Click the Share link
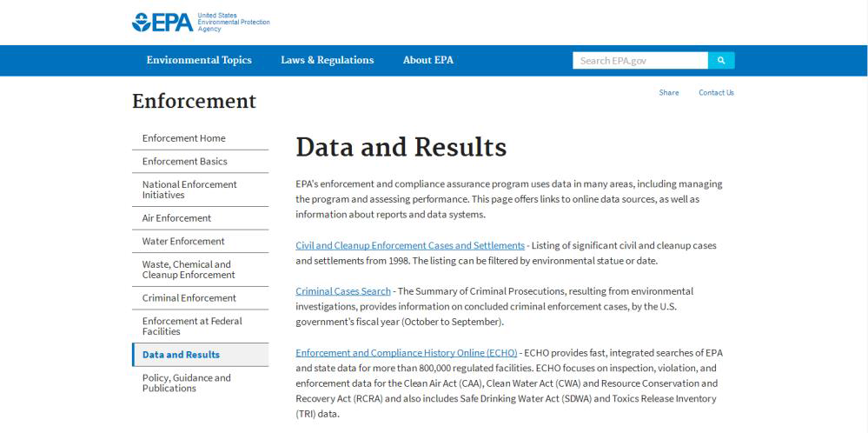The width and height of the screenshot is (868, 433). (669, 92)
